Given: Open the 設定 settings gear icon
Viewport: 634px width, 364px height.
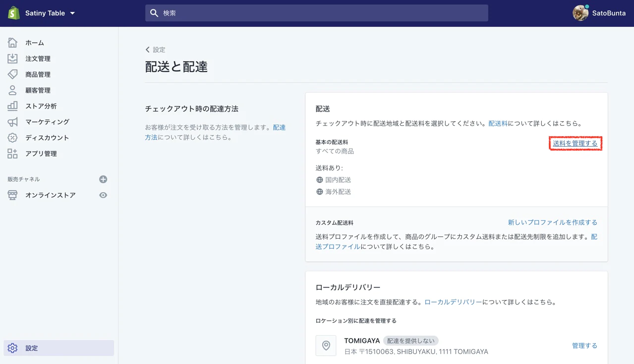Looking at the screenshot, I should point(12,348).
